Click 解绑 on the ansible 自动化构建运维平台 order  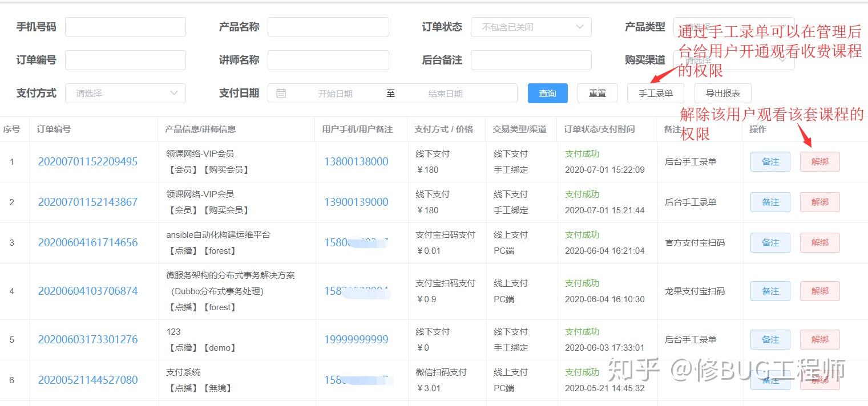[x=820, y=242]
